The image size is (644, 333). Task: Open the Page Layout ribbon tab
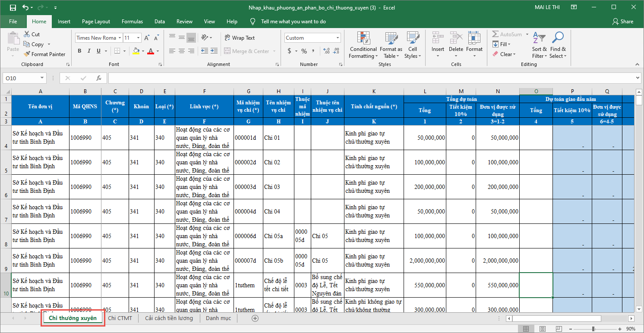tap(96, 22)
